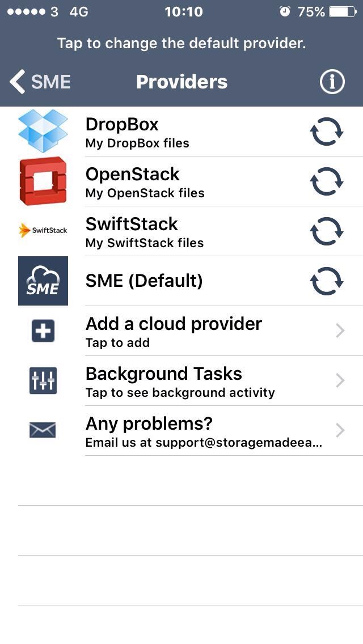Tap the envelope icon for support email

(43, 430)
